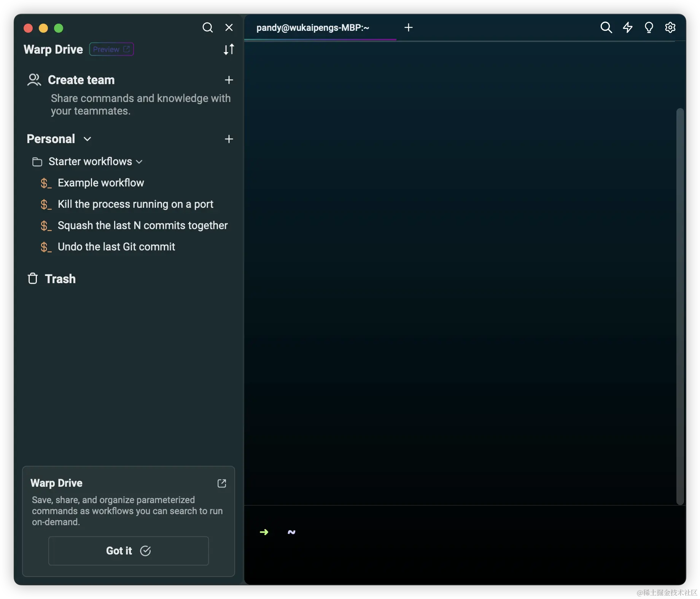Open Undo the last Git commit
The width and height of the screenshot is (700, 599).
pos(116,247)
